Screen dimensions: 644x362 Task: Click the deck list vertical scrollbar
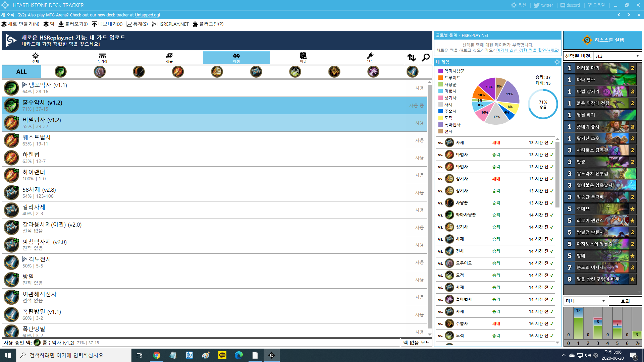point(430,206)
